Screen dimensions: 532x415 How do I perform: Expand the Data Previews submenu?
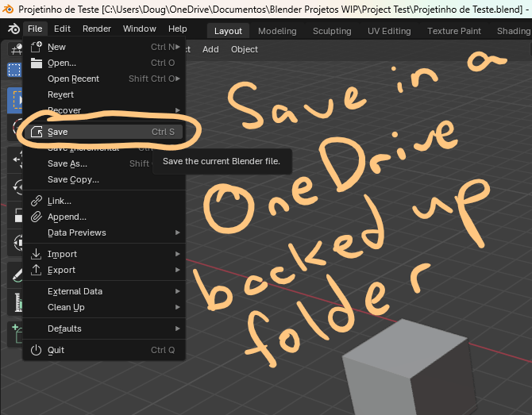(x=104, y=232)
